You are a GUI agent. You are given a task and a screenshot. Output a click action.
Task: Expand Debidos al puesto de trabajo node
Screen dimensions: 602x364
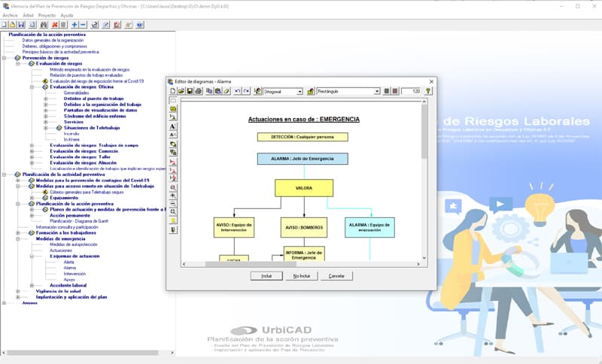[x=45, y=99]
